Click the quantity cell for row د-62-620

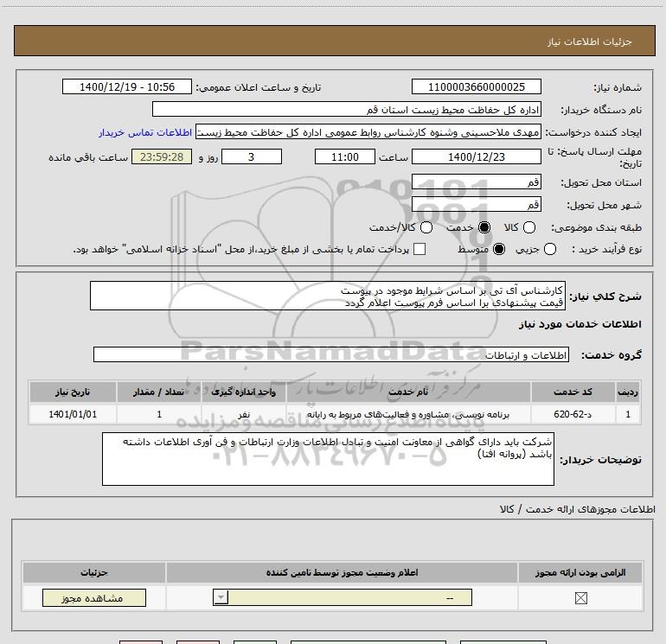(159, 414)
